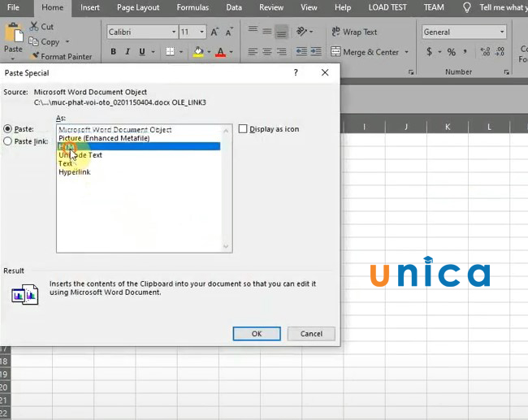Enable the Display as icon checkbox
528x420 pixels.
(243, 129)
